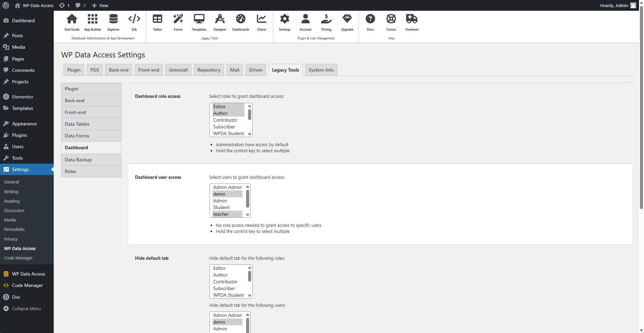View the Pricing page

click(326, 22)
